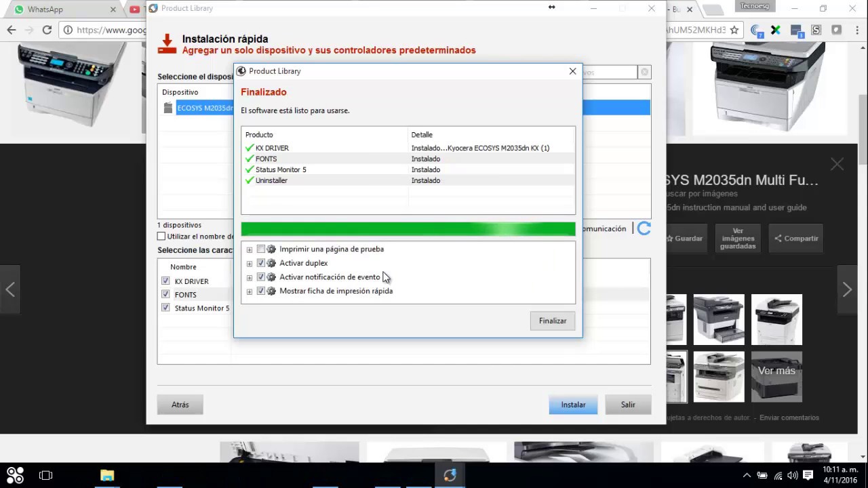Reload the Chrome page
Image resolution: width=868 pixels, height=488 pixels.
[47, 30]
